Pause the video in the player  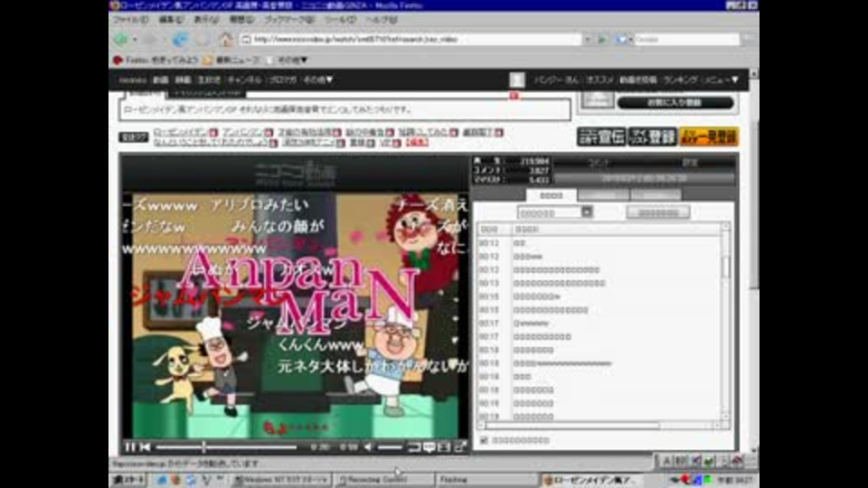pyautogui.click(x=129, y=446)
